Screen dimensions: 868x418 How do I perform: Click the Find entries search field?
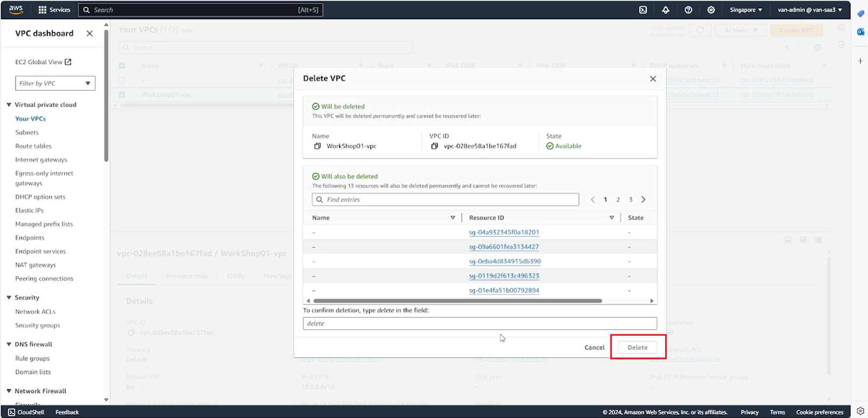[x=446, y=200]
